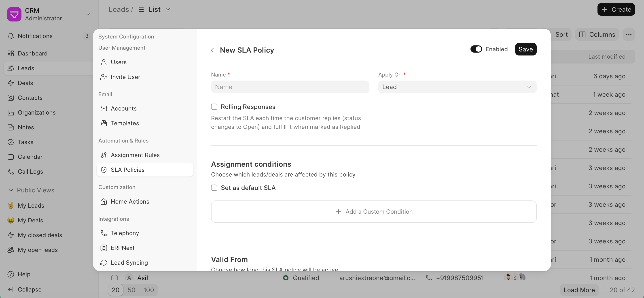
Task: Open the Notifications bell icon
Action: click(x=11, y=36)
